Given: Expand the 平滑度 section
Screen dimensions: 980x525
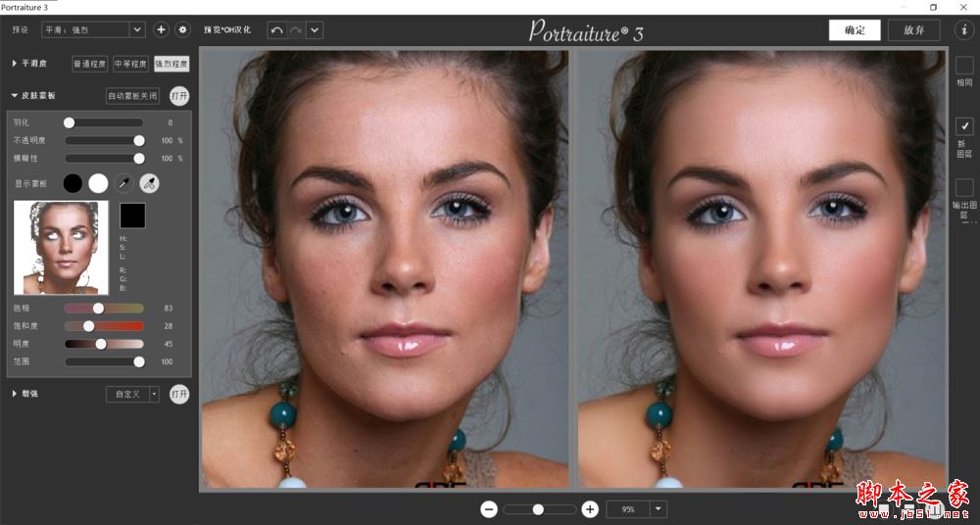Looking at the screenshot, I should pos(15,64).
